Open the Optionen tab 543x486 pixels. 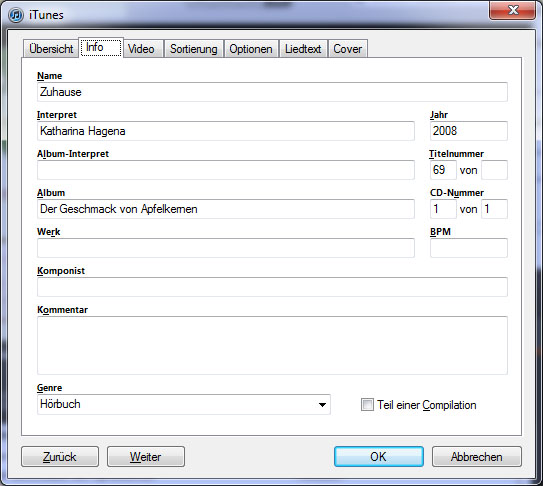pos(251,49)
